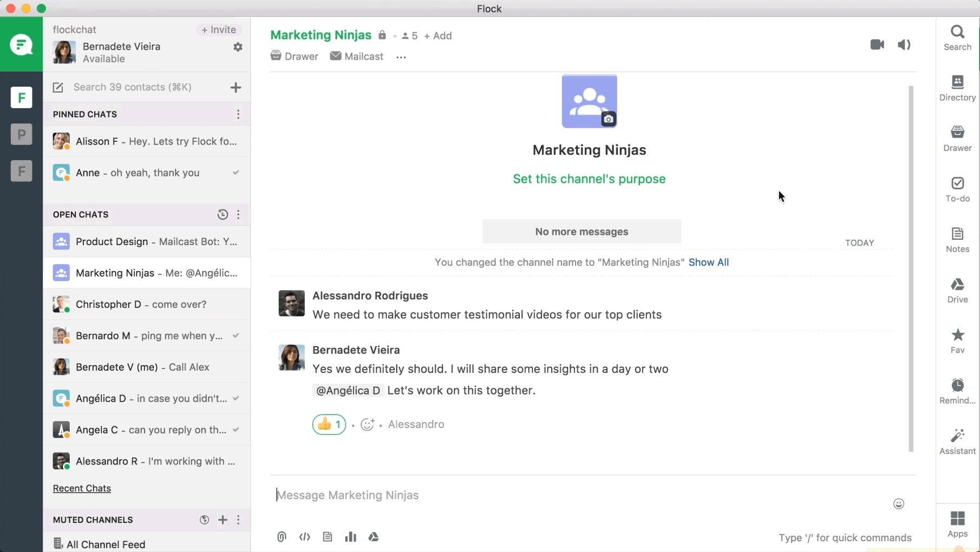980x552 pixels.
Task: View the 5 members count
Action: tap(409, 36)
